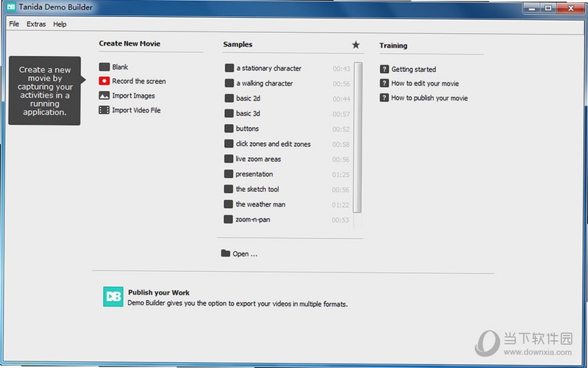The image size is (588, 368).
Task: Click the star icon beside Samples
Action: pyautogui.click(x=356, y=45)
